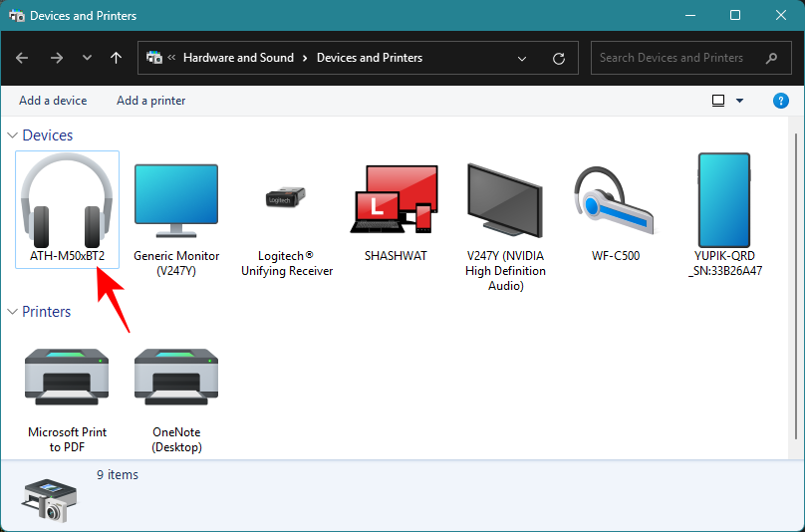Click the title bar window icon
The image size is (805, 532).
coord(17,15)
